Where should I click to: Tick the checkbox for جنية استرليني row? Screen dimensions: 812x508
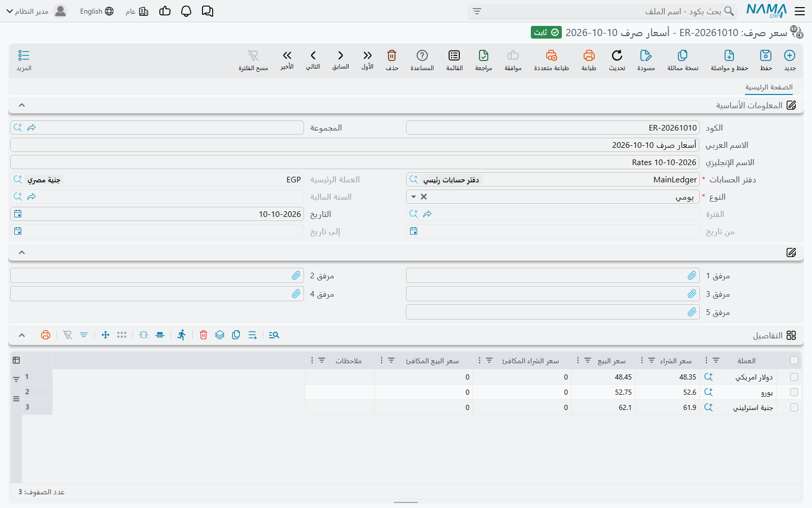click(x=794, y=407)
